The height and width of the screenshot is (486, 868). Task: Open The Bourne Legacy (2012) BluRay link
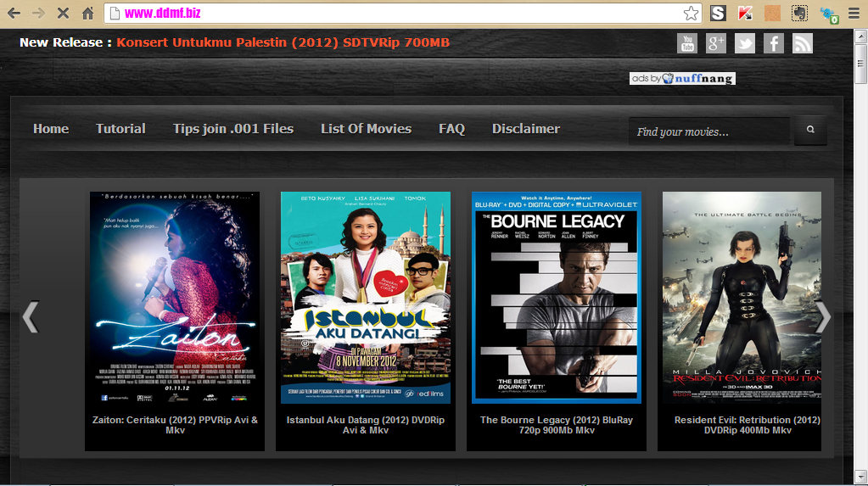[557, 425]
